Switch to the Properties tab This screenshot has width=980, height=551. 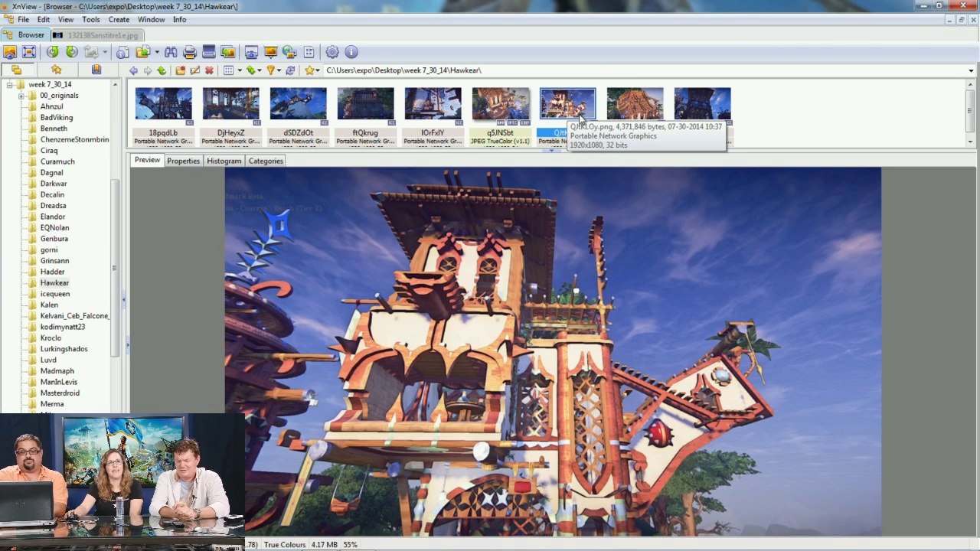tap(183, 161)
